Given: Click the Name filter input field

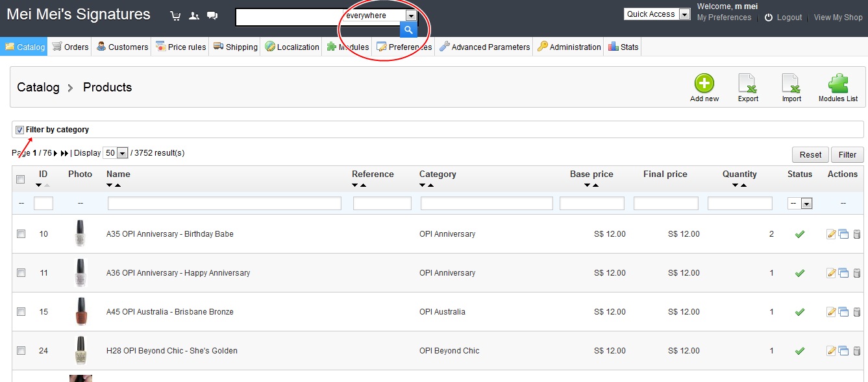Looking at the screenshot, I should tap(225, 204).
